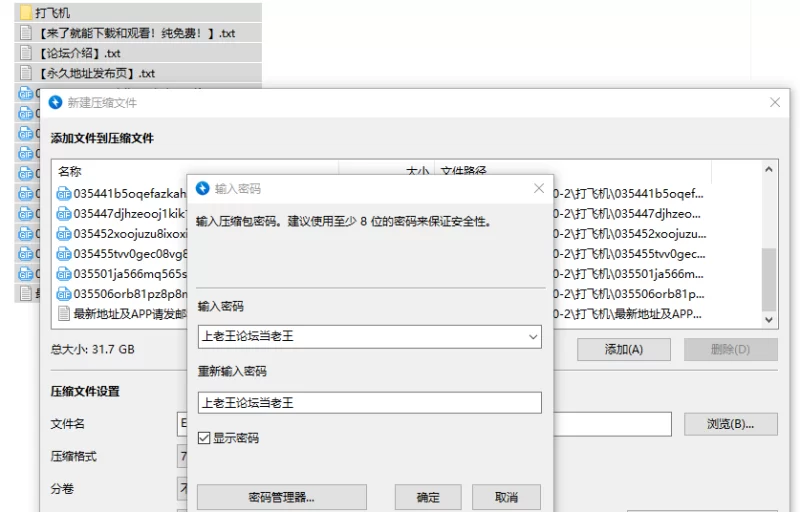Click the 新建压缩文件 title bar app icon
The image size is (800, 512).
coord(56,103)
